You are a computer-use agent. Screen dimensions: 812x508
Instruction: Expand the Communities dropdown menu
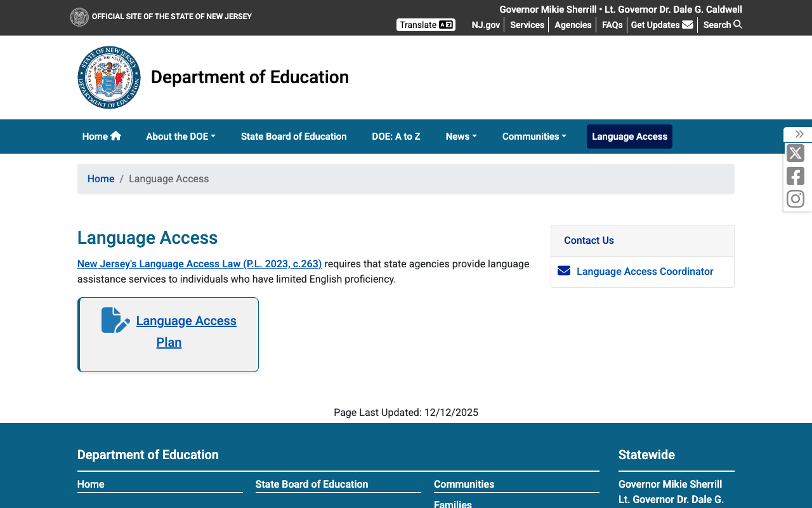tap(534, 137)
